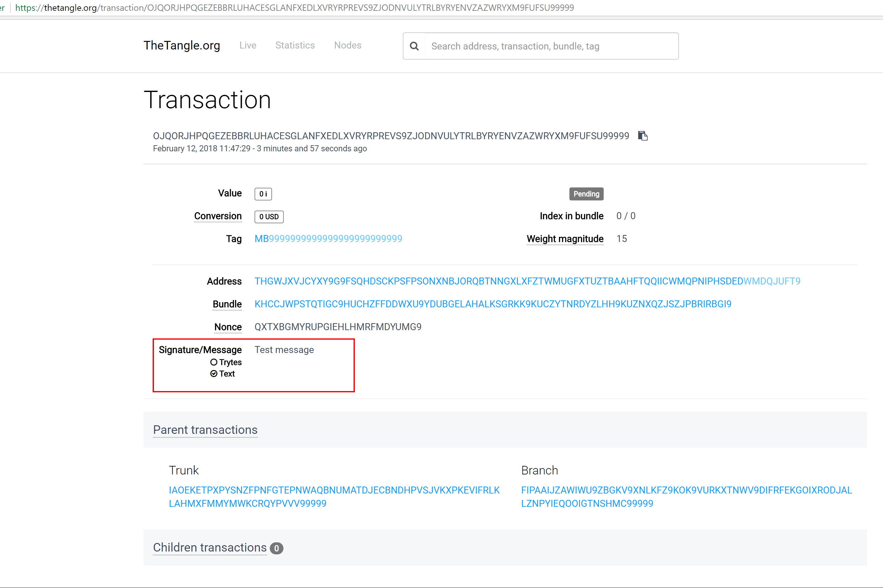Screen dimensions: 883x588
Task: Open the Live menu item
Action: click(x=248, y=45)
